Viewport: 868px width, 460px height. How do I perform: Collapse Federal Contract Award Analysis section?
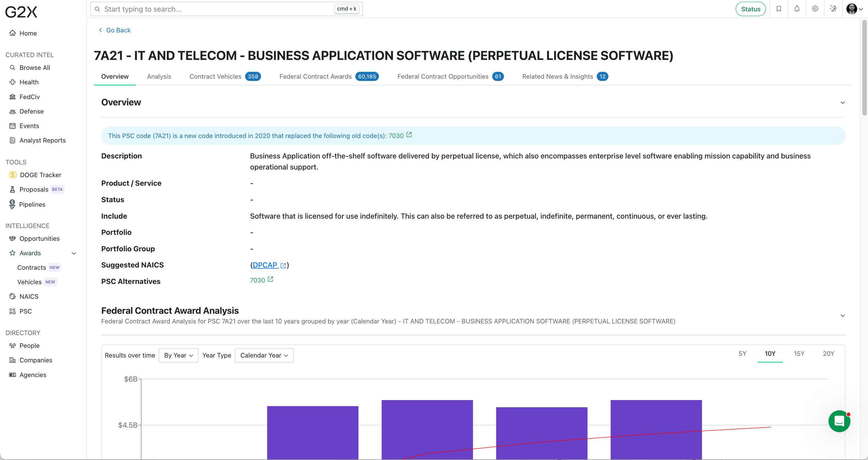pos(842,315)
